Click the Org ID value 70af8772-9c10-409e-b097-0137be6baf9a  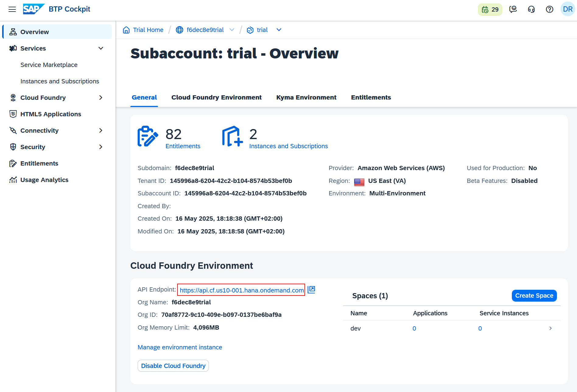click(x=221, y=315)
